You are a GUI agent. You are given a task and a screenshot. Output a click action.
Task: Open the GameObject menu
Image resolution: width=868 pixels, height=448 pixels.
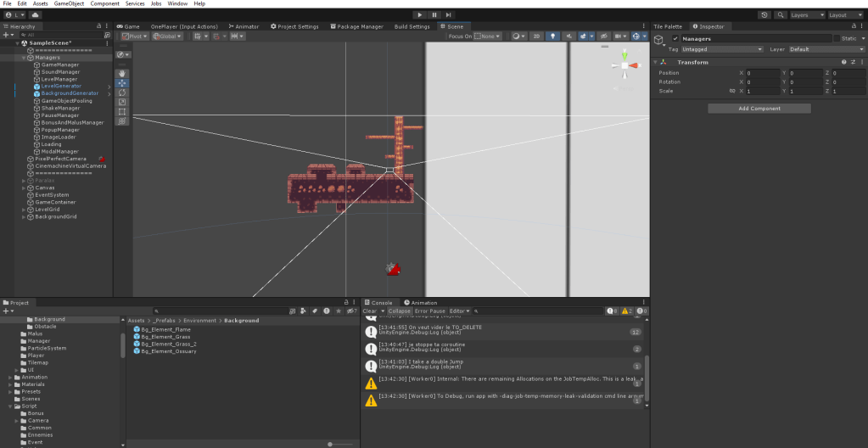click(69, 3)
